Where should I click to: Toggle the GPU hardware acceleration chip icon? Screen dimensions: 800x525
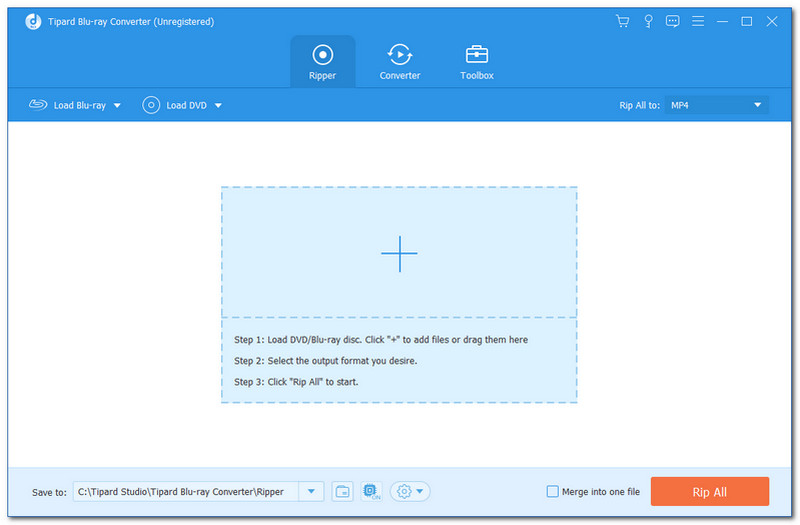click(371, 491)
